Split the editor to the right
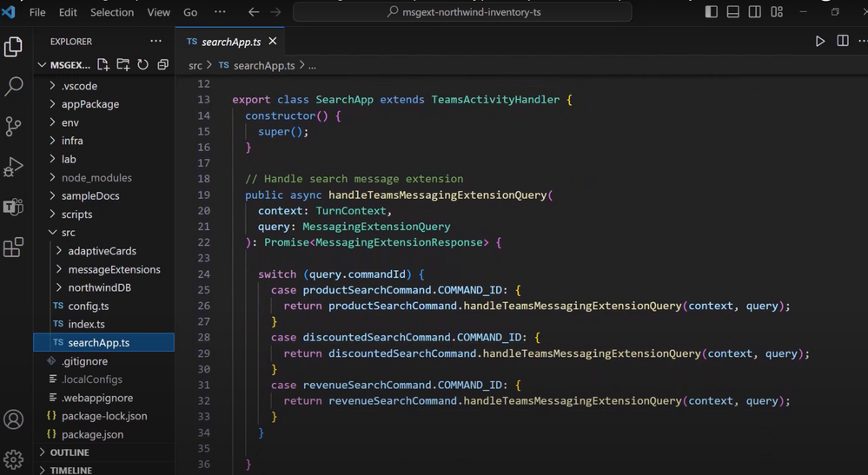This screenshot has height=475, width=868. (x=842, y=42)
